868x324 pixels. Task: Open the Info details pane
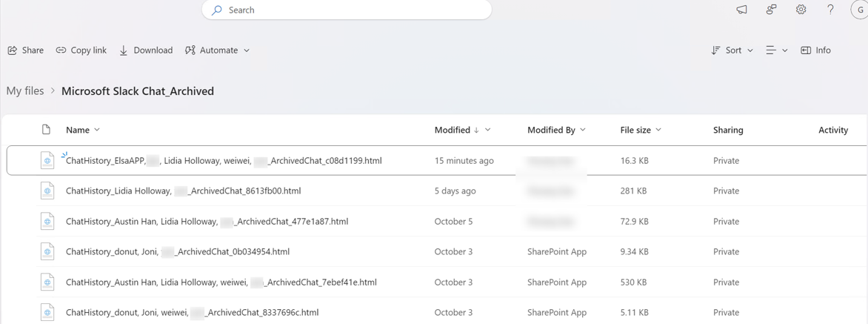pos(816,50)
